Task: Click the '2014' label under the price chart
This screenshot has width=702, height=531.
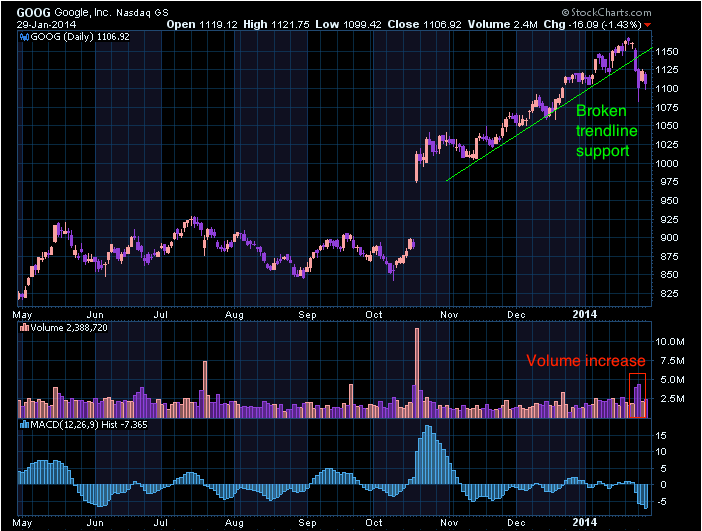Action: (585, 314)
